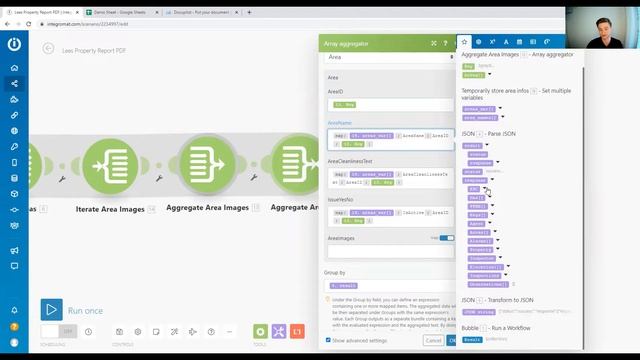This screenshot has width=640, height=360.
Task: Expand the item next to the hand cursor
Action: [x=484, y=189]
